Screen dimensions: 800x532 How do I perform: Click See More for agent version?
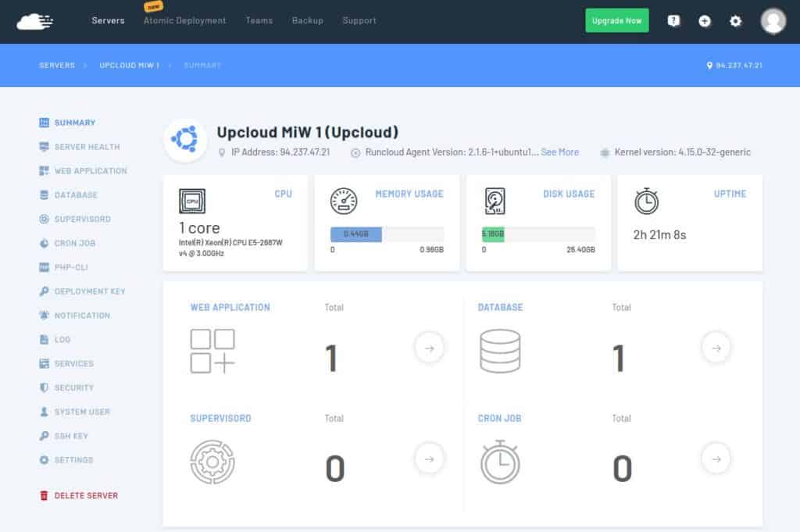(x=559, y=152)
